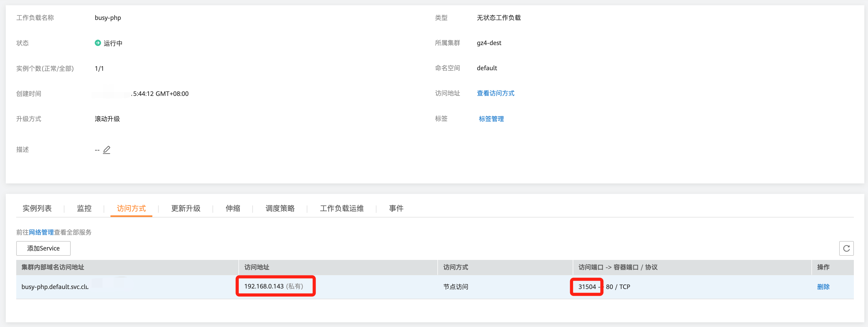Open the 更新升级 tab
This screenshot has width=868, height=327.
pos(186,208)
